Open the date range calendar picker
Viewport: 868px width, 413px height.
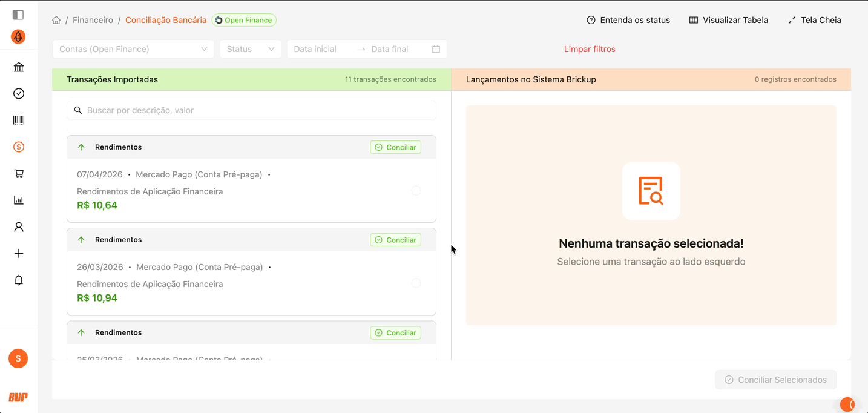click(x=436, y=49)
